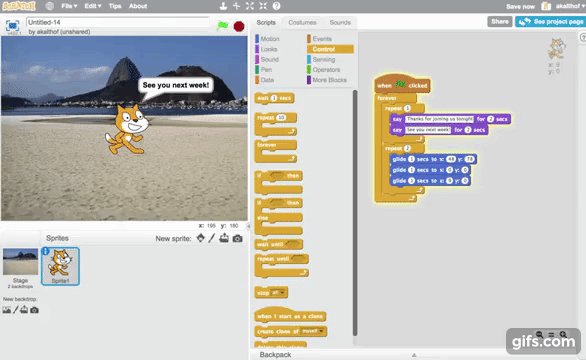Choose new sprite from library
Viewport: 586px width, 360px height.
click(201, 238)
